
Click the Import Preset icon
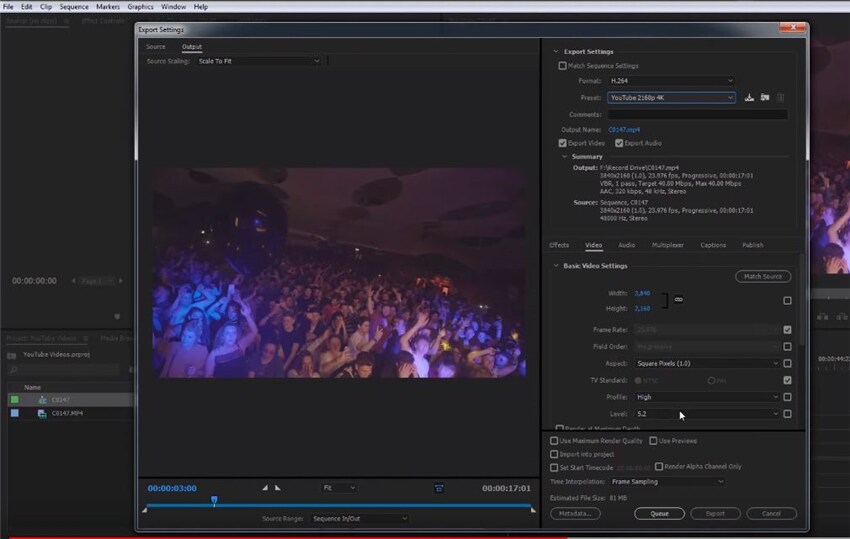pyautogui.click(x=765, y=98)
